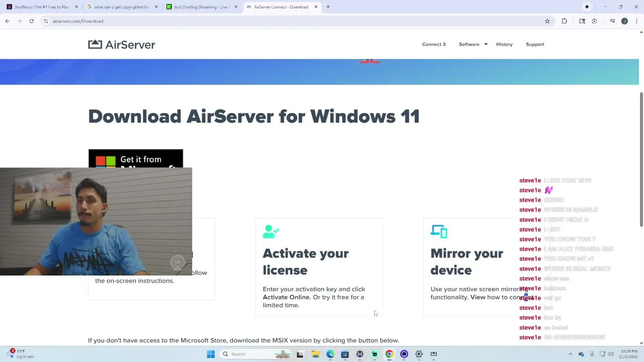Screen dimensions: 644x362
Task: Click the Activate your license heading
Action: [305, 261]
